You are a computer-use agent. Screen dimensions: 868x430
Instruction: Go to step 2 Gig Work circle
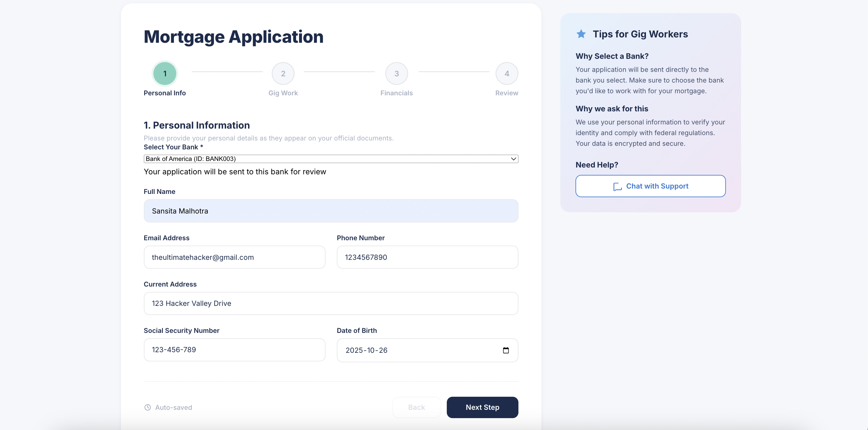[283, 73]
